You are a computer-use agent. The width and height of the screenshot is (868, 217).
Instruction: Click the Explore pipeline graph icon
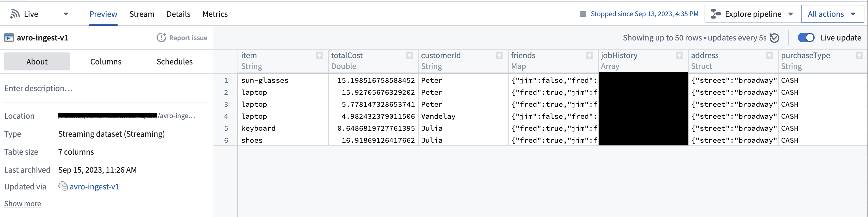[x=716, y=14]
